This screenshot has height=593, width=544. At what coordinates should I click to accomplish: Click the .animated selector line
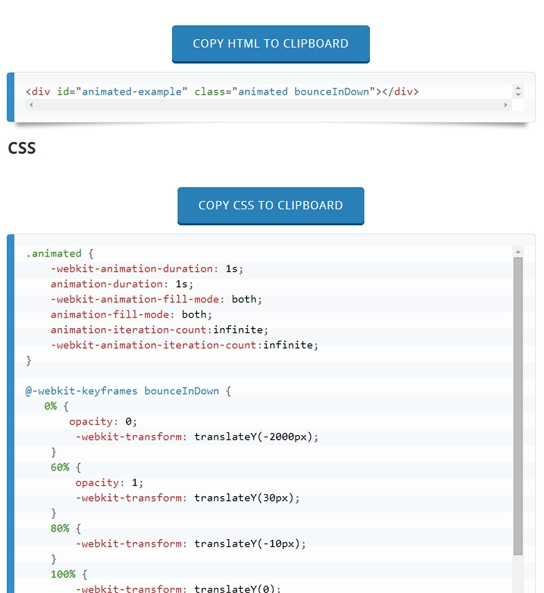click(x=59, y=253)
